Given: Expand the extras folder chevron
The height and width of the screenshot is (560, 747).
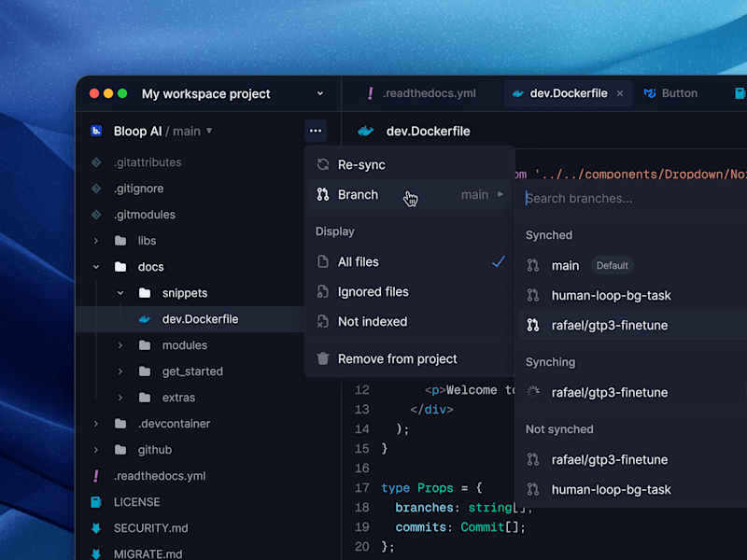Looking at the screenshot, I should pyautogui.click(x=120, y=398).
